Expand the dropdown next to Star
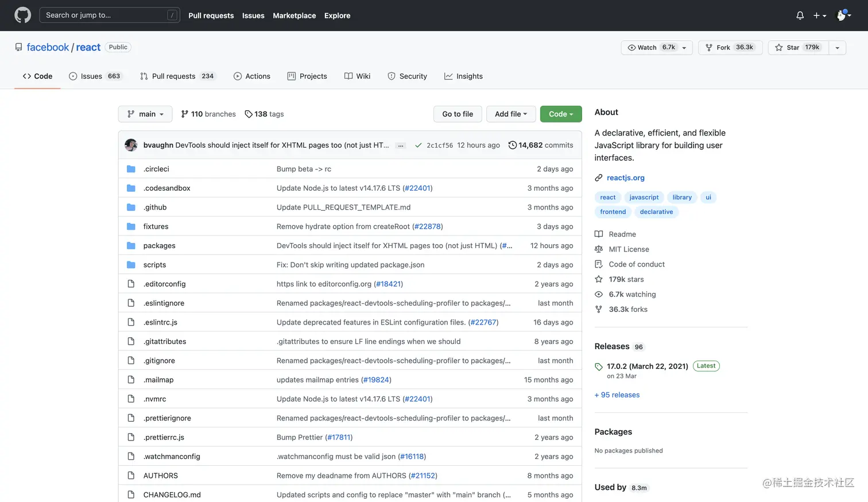This screenshot has width=868, height=502. pyautogui.click(x=838, y=48)
